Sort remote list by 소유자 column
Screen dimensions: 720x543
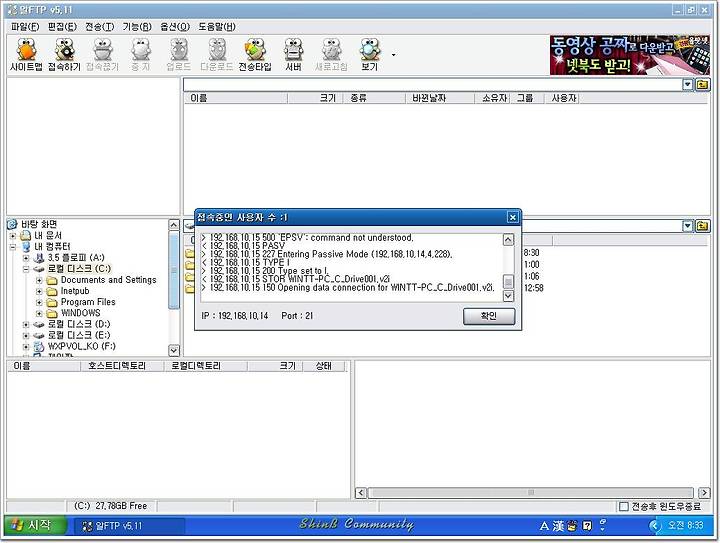[492, 98]
